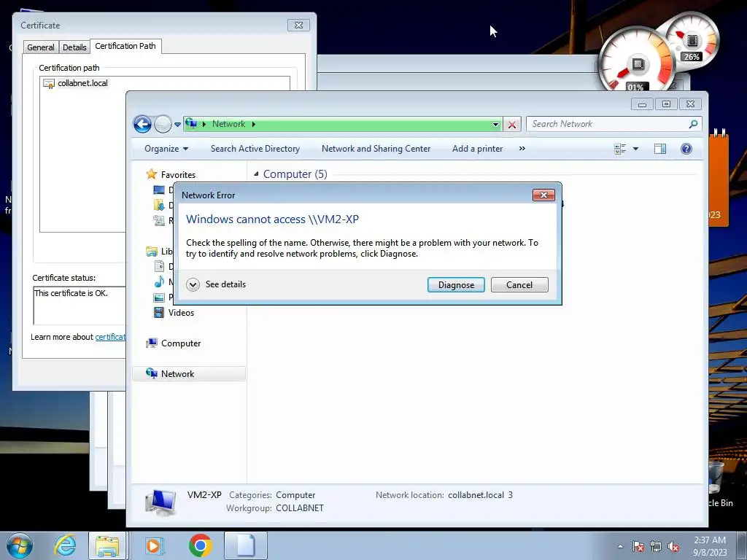Click the collabnet.local network location value

tap(480, 495)
